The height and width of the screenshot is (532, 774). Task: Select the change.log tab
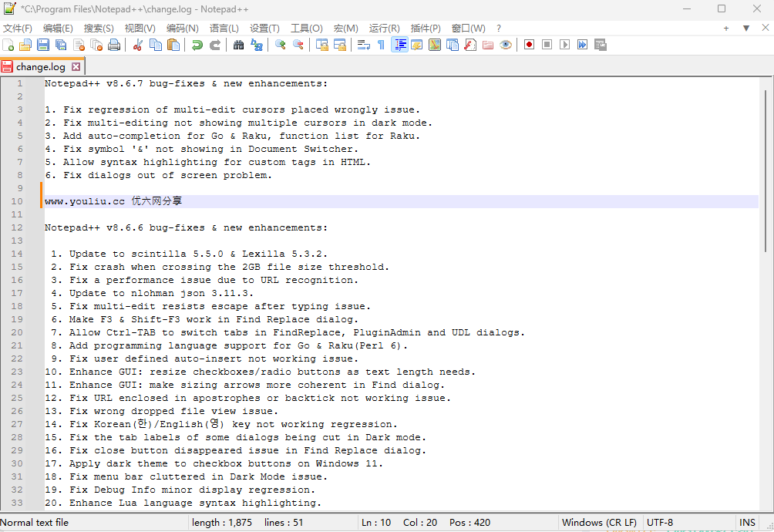[x=41, y=66]
